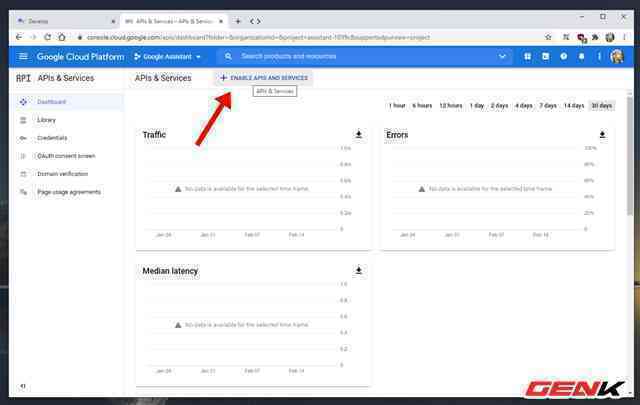Open the extensions puzzle icon
The height and width of the screenshot is (405, 640).
595,37
